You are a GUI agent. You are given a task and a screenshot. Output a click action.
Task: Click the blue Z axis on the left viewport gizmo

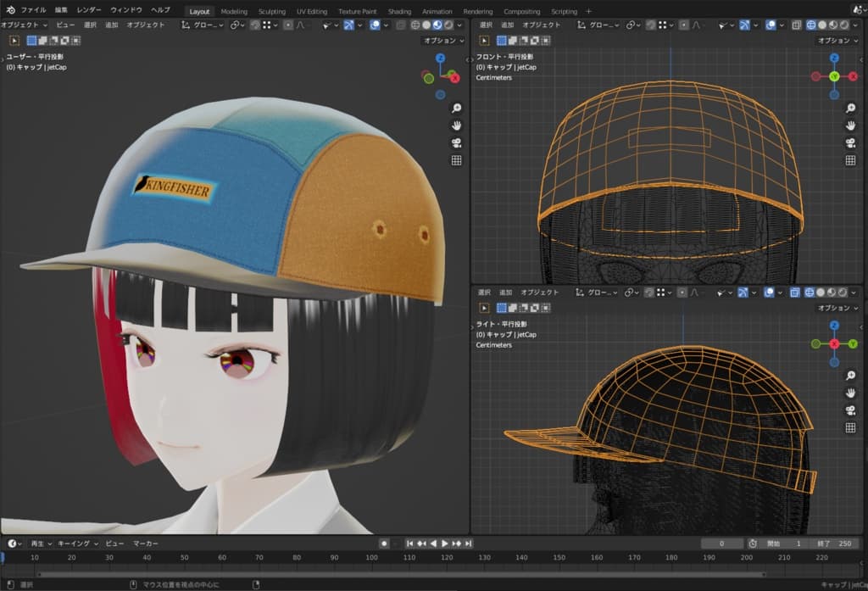440,59
